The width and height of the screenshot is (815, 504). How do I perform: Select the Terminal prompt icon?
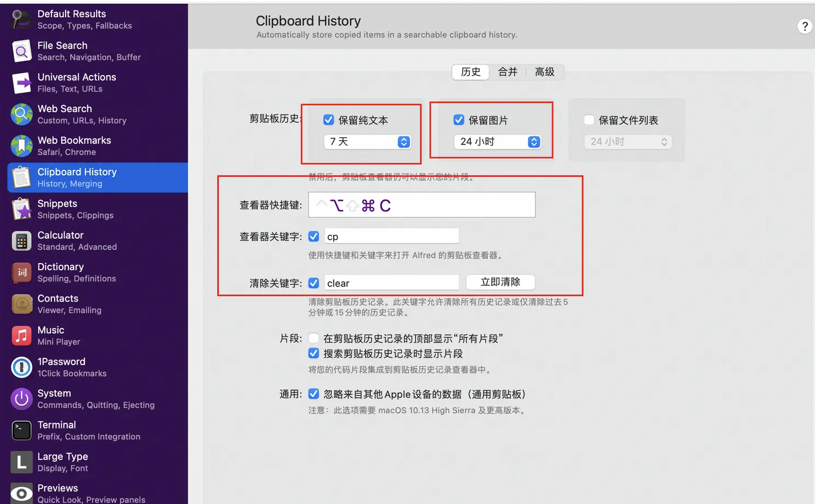click(22, 431)
